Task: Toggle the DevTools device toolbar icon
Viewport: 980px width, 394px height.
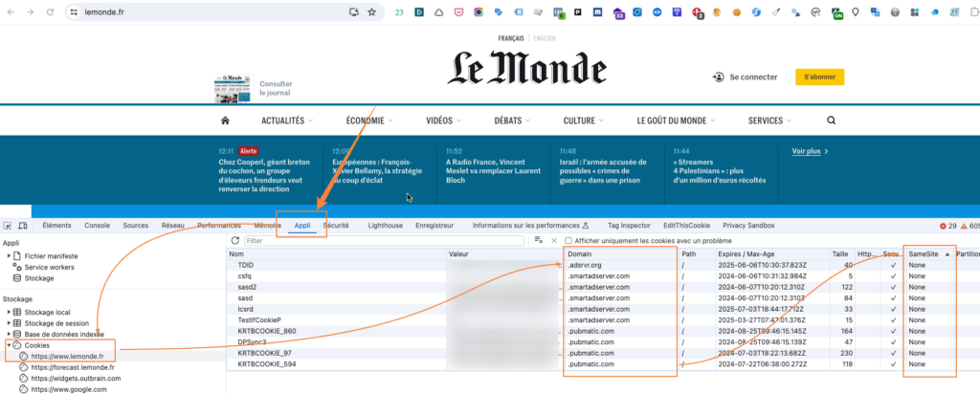Action: tap(23, 226)
